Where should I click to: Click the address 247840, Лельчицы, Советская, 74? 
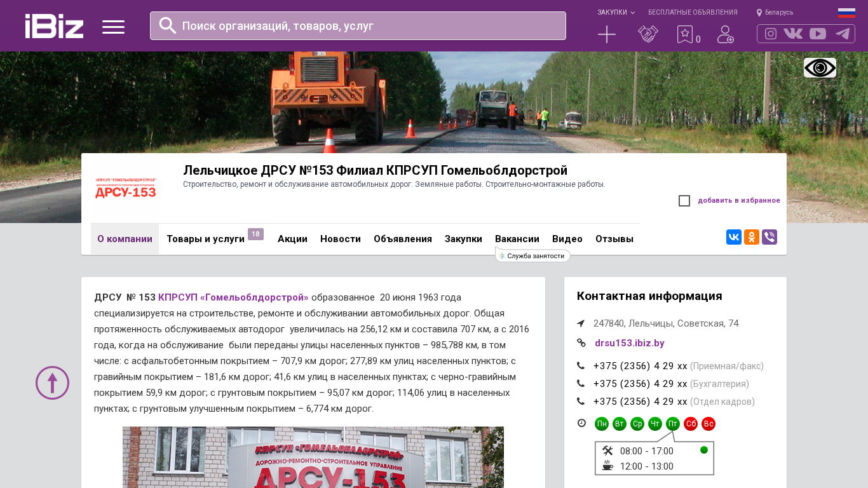[666, 323]
